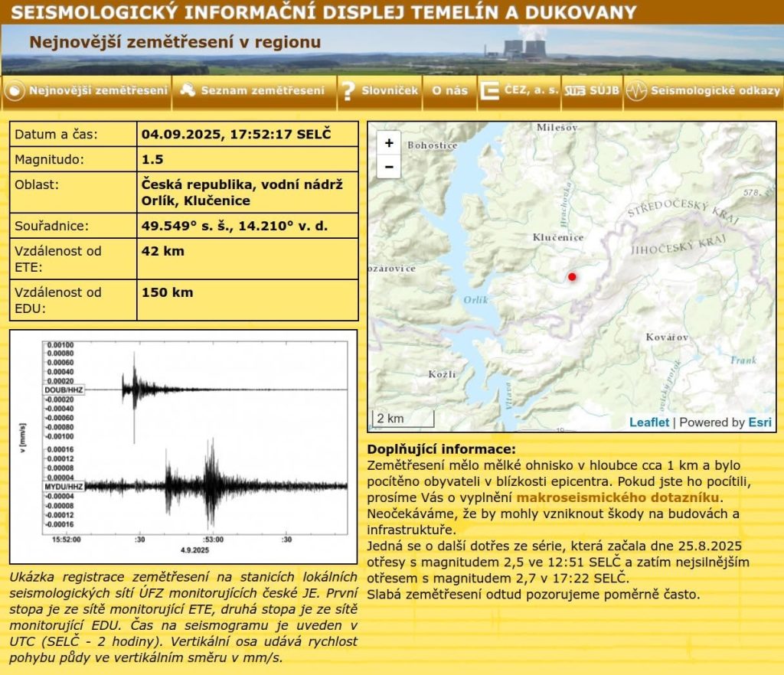Open the Leaflet attribution link
Viewport: 784px width, 675px height.
(x=648, y=422)
